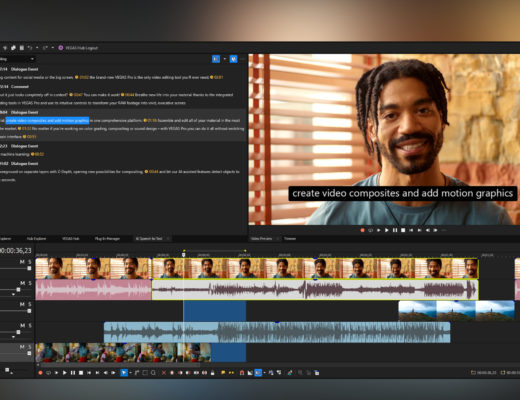
Task: Click the timeline playhead marker on the ruler
Action: (x=183, y=255)
